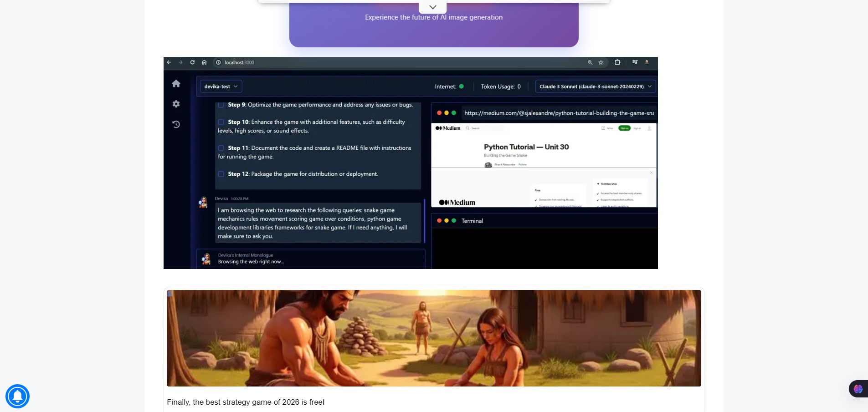Viewport: 868px width, 412px height.
Task: Click the Write link on Medium page
Action: pos(607,128)
